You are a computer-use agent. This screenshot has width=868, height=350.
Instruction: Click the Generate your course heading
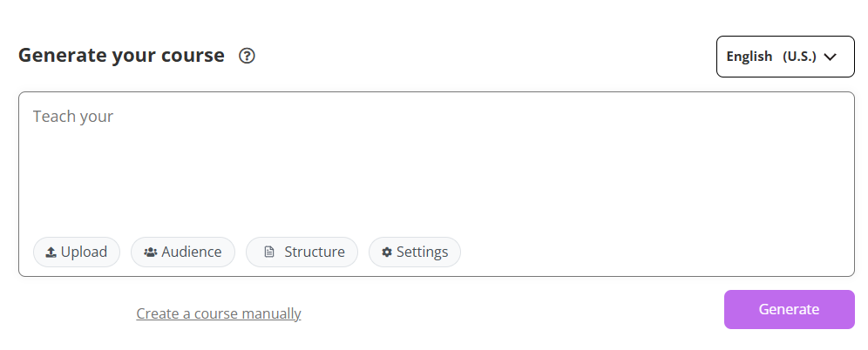pos(121,56)
